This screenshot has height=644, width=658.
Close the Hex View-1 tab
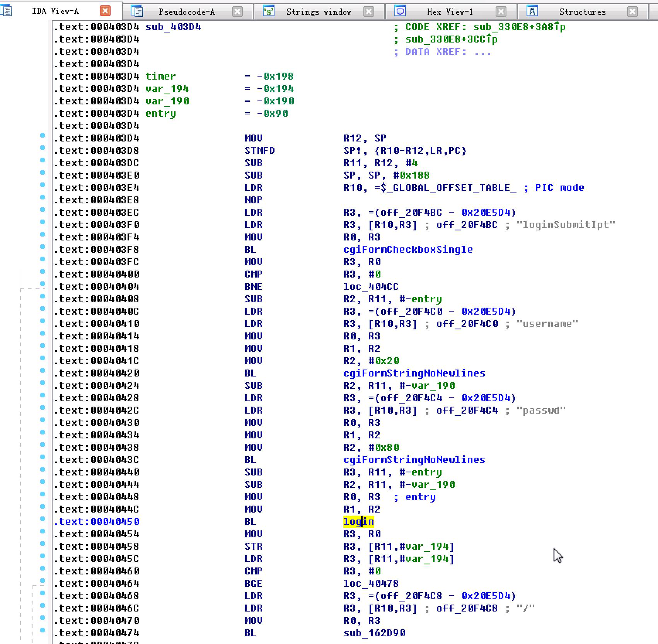(x=501, y=12)
